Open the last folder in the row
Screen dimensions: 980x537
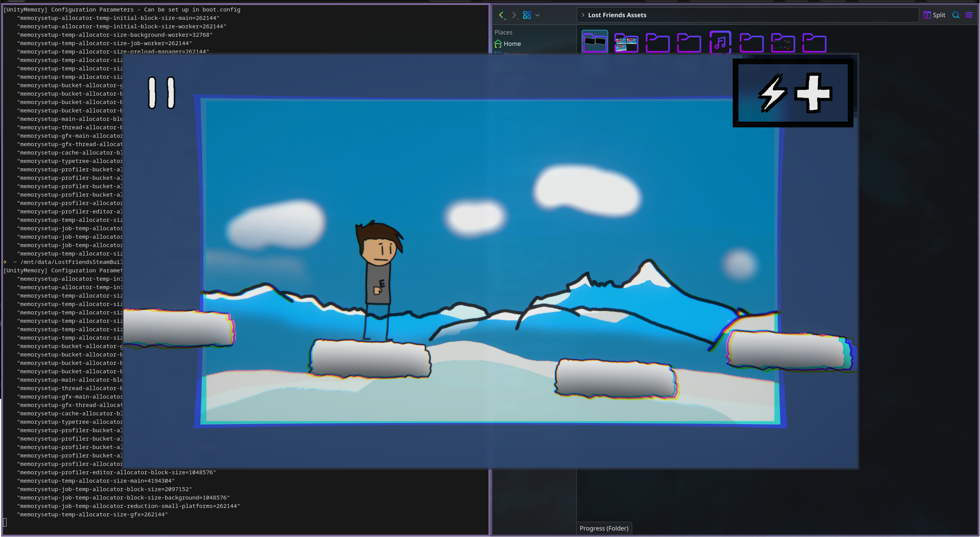click(814, 43)
